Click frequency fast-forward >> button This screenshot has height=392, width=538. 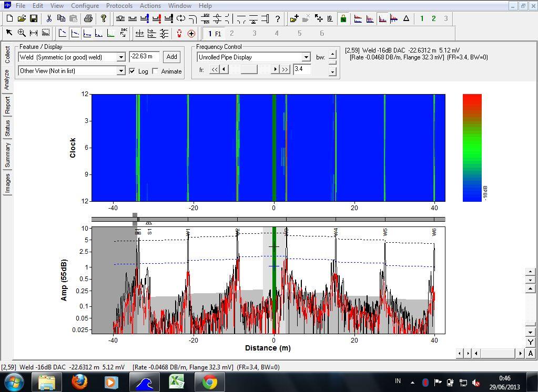pos(285,69)
